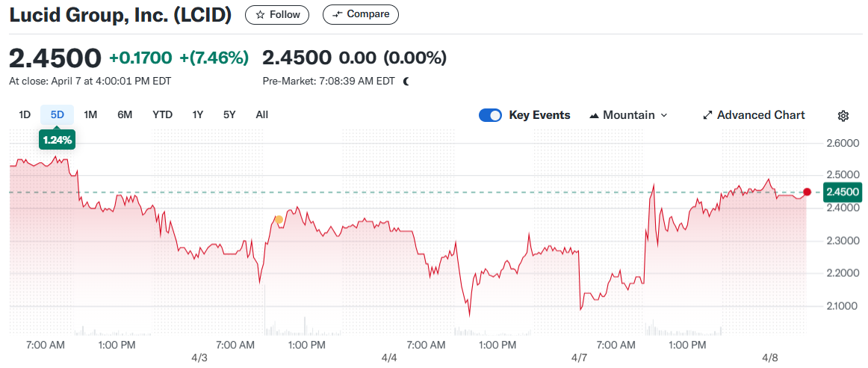
Task: Click the Compare arrows icon
Action: [x=338, y=14]
